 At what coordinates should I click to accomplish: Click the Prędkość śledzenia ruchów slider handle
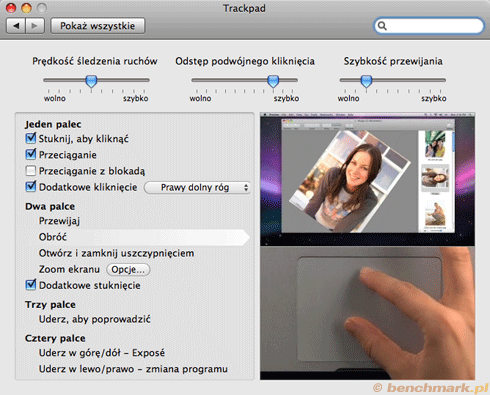pyautogui.click(x=91, y=81)
